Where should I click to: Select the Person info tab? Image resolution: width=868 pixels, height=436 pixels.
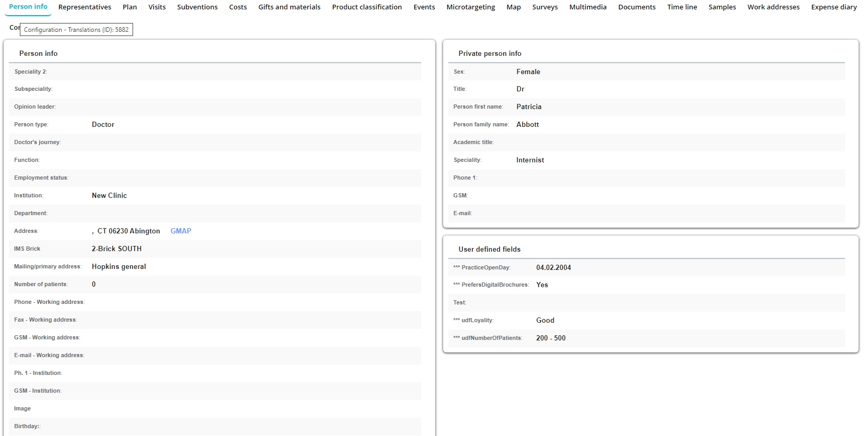point(28,7)
